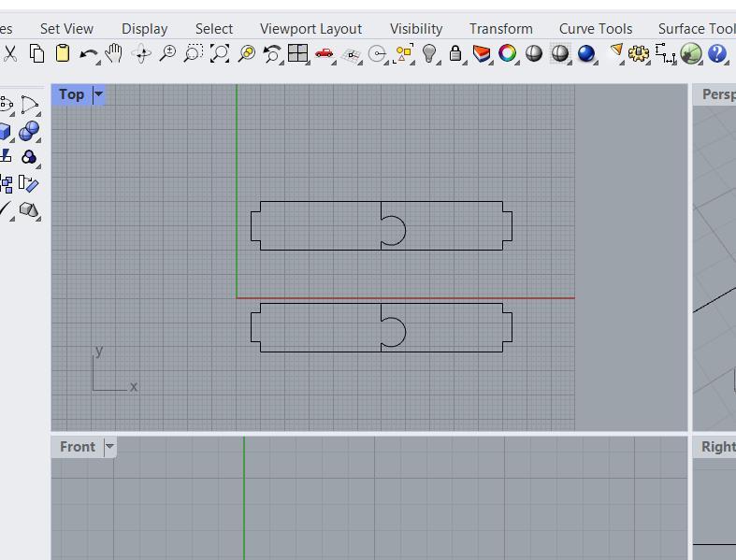Select the Zoom Window tool
The height and width of the screenshot is (560, 736).
click(194, 53)
